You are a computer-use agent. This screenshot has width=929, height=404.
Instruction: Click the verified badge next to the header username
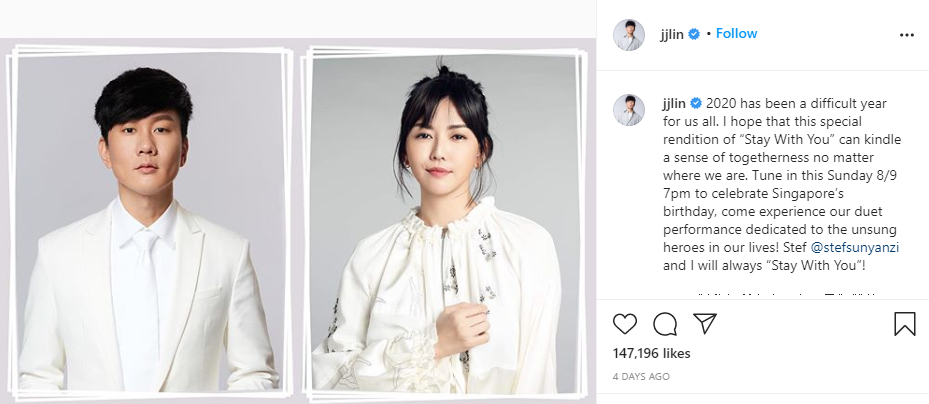pos(694,34)
